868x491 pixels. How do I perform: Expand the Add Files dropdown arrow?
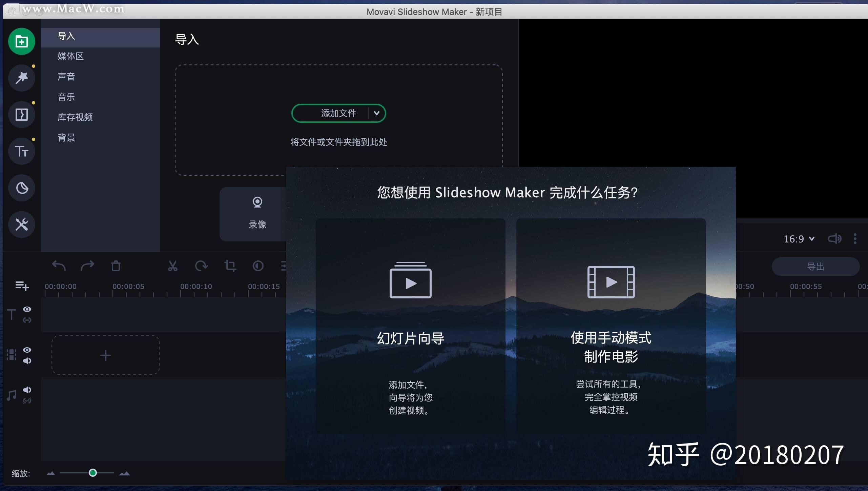point(376,113)
